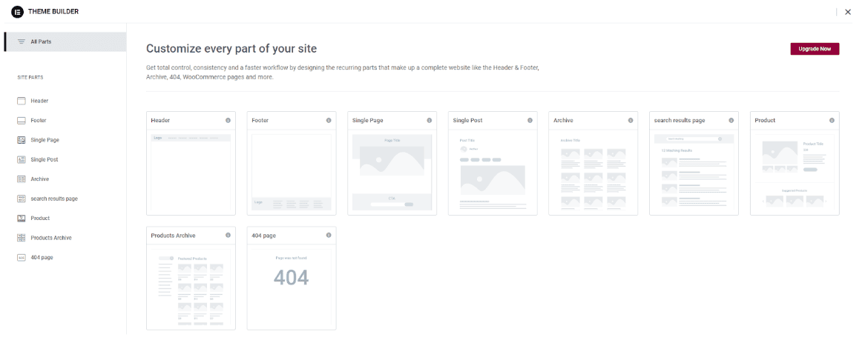Click the search results page card title
868x346 pixels.
tap(680, 121)
